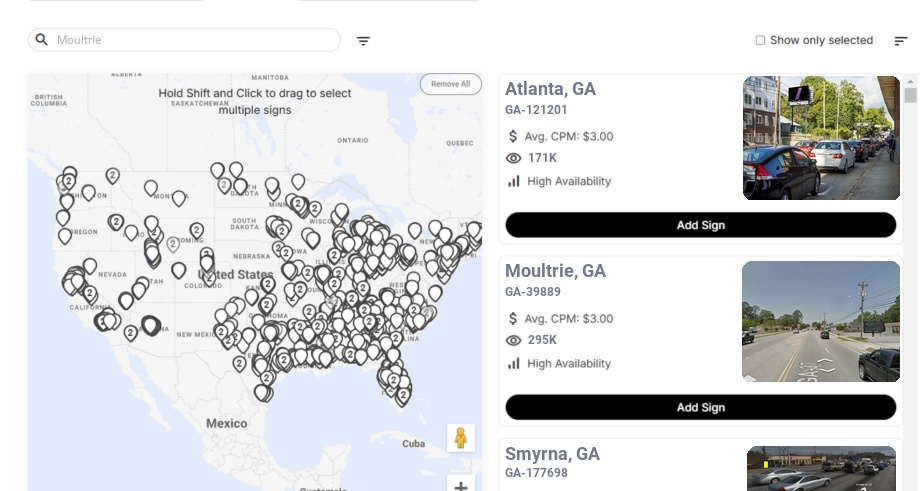Click the Street View pegman icon
The width and height of the screenshot is (920, 491).
tap(460, 438)
